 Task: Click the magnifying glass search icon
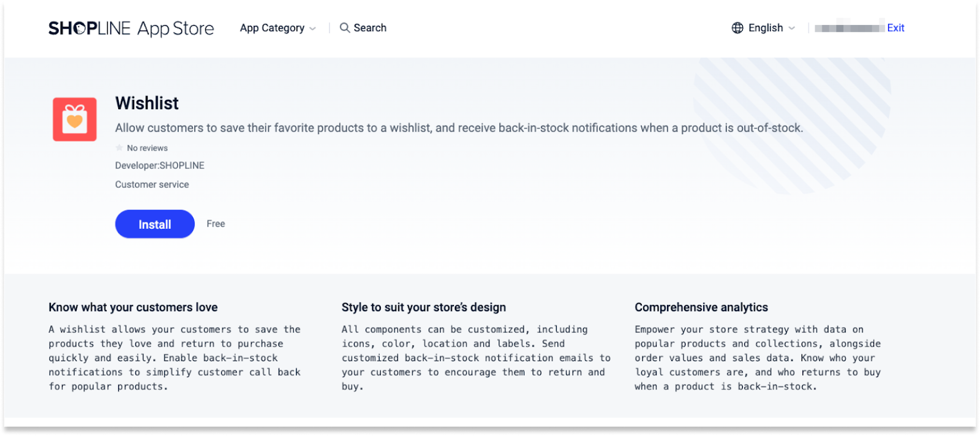(x=345, y=28)
